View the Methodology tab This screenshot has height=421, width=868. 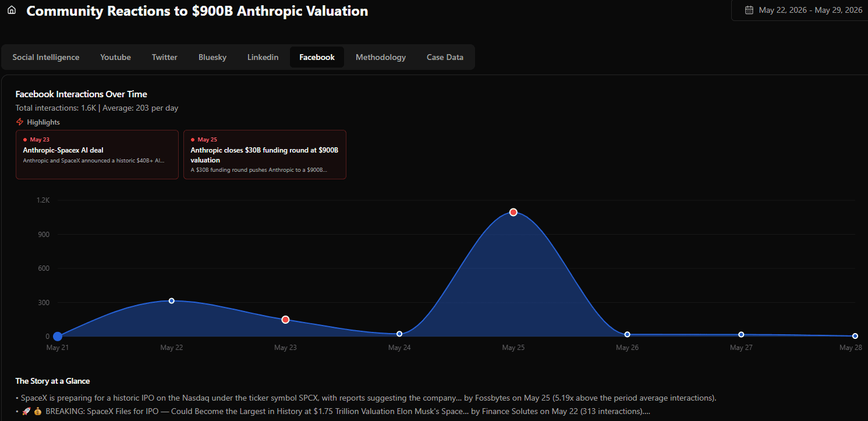[381, 57]
